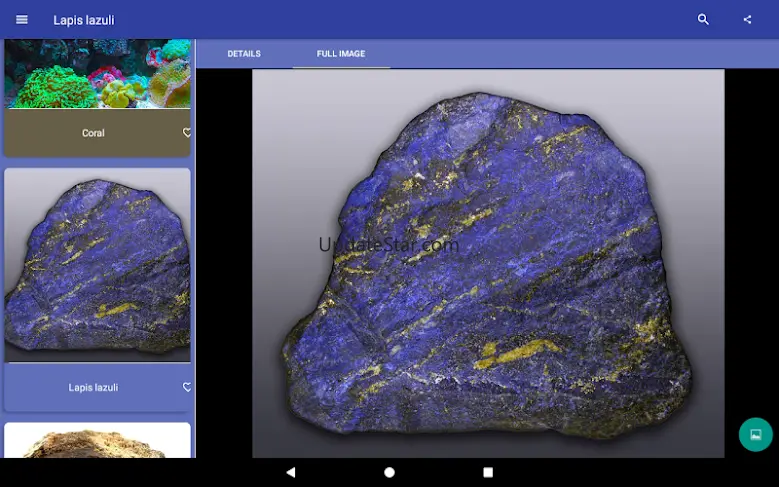Select the Full Image tab
Image resolution: width=779 pixels, height=487 pixels.
click(341, 54)
